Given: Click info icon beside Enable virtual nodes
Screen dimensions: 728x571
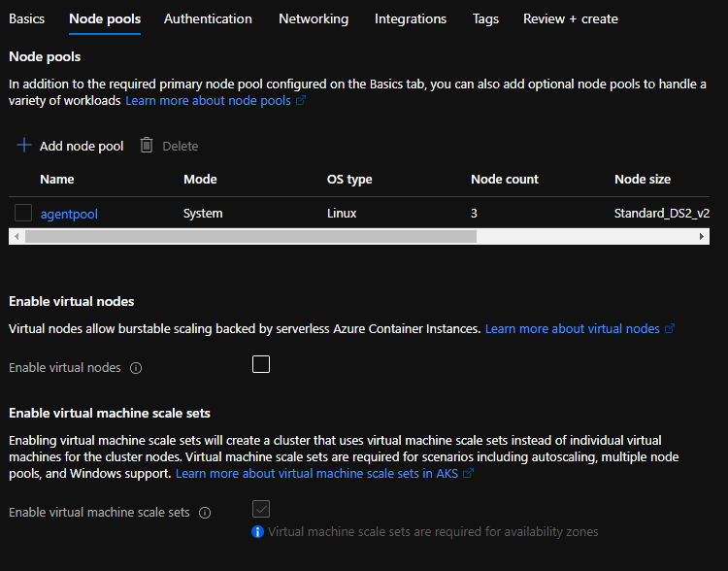Looking at the screenshot, I should [x=136, y=368].
